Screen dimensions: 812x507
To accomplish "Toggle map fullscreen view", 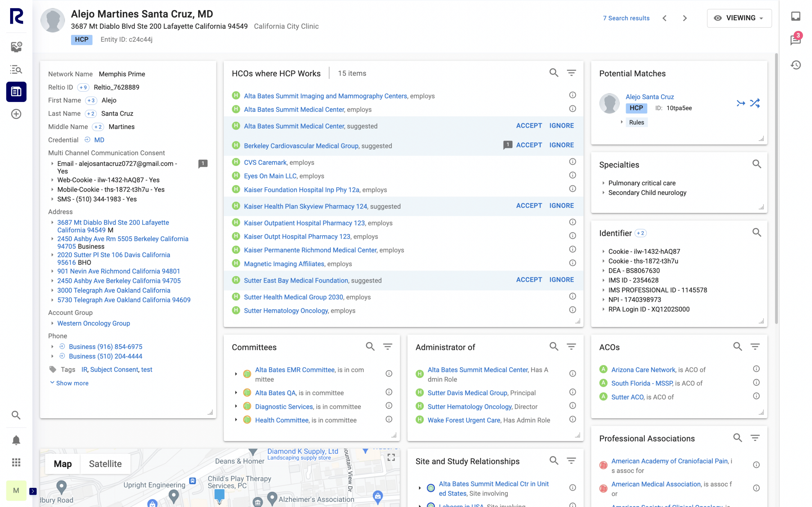I will (x=391, y=457).
